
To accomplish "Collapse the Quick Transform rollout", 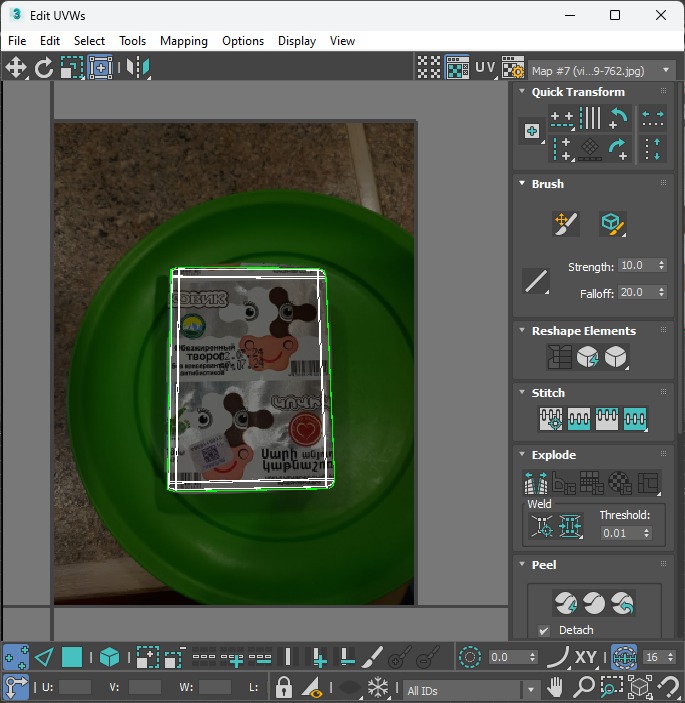I will pyautogui.click(x=522, y=91).
